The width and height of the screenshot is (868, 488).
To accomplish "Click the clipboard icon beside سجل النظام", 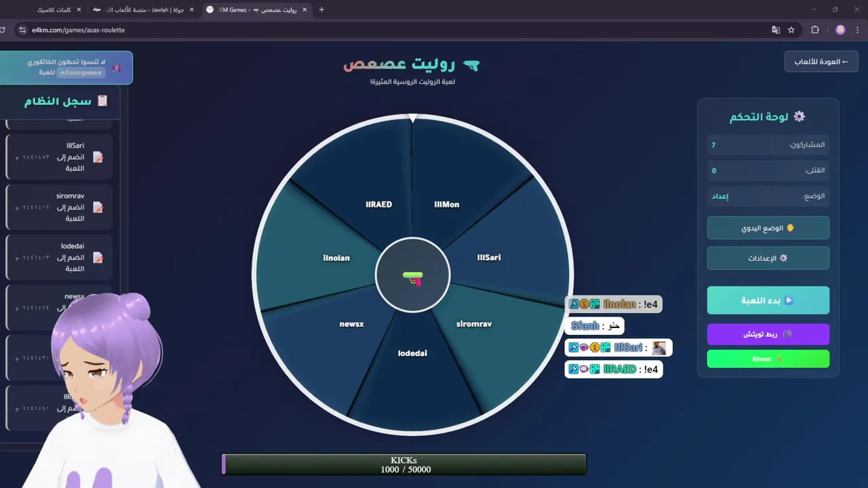I will [x=102, y=101].
